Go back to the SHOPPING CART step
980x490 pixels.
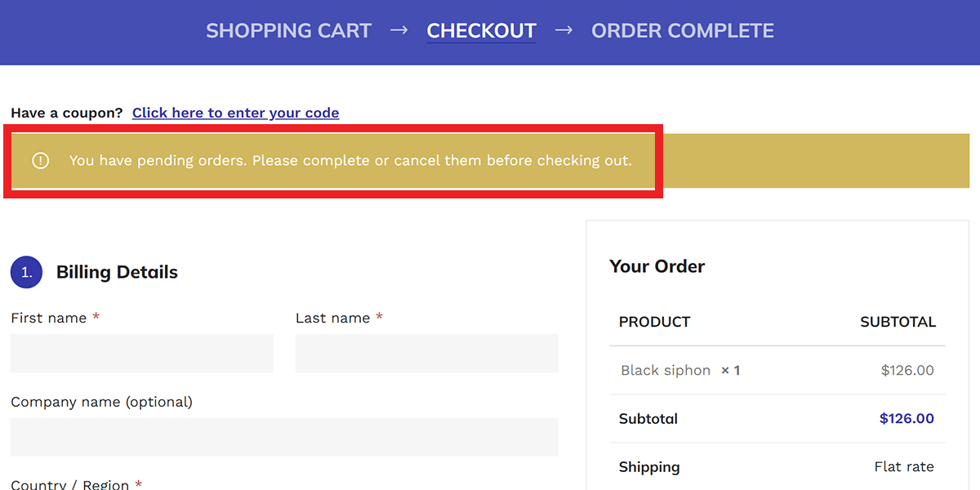(288, 31)
